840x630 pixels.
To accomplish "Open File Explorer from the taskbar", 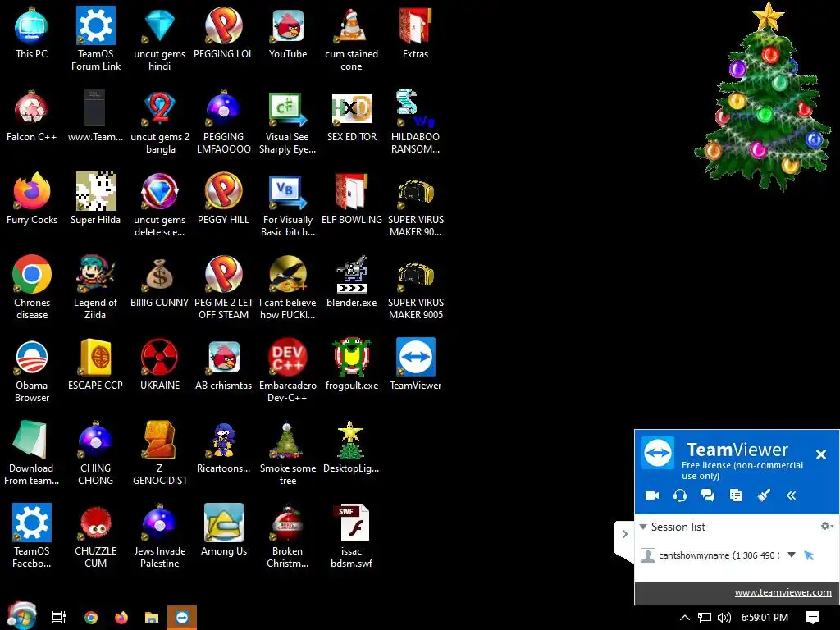I will [152, 618].
